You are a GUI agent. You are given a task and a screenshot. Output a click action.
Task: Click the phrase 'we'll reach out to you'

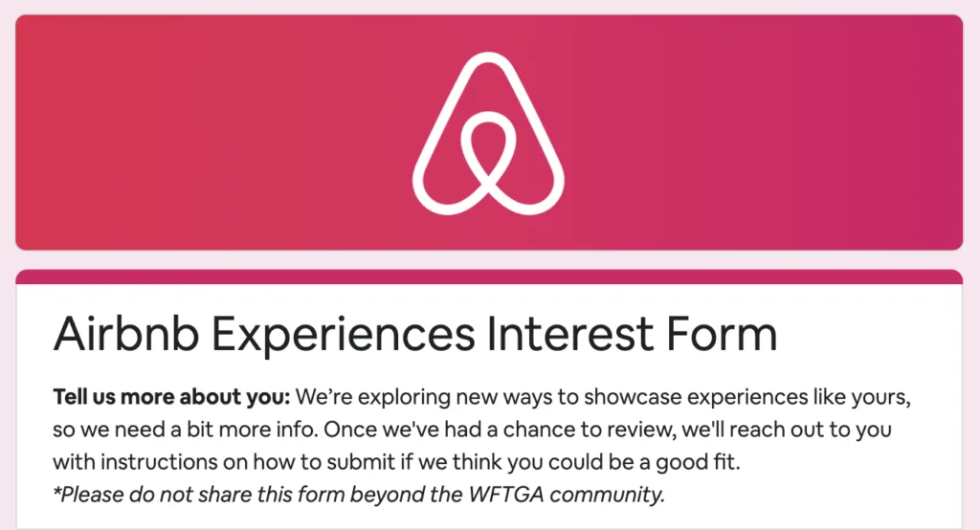click(x=787, y=430)
